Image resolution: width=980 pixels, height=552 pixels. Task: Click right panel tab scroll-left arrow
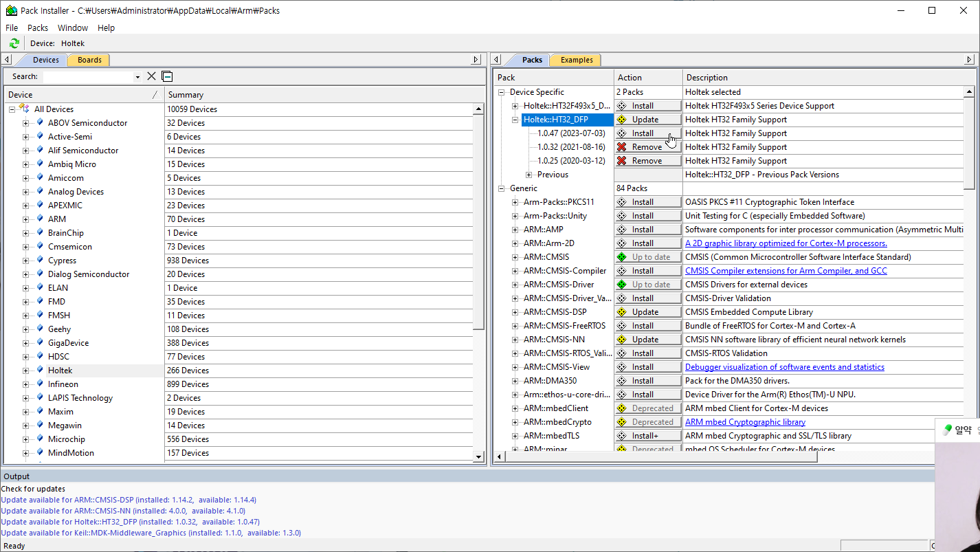point(497,60)
